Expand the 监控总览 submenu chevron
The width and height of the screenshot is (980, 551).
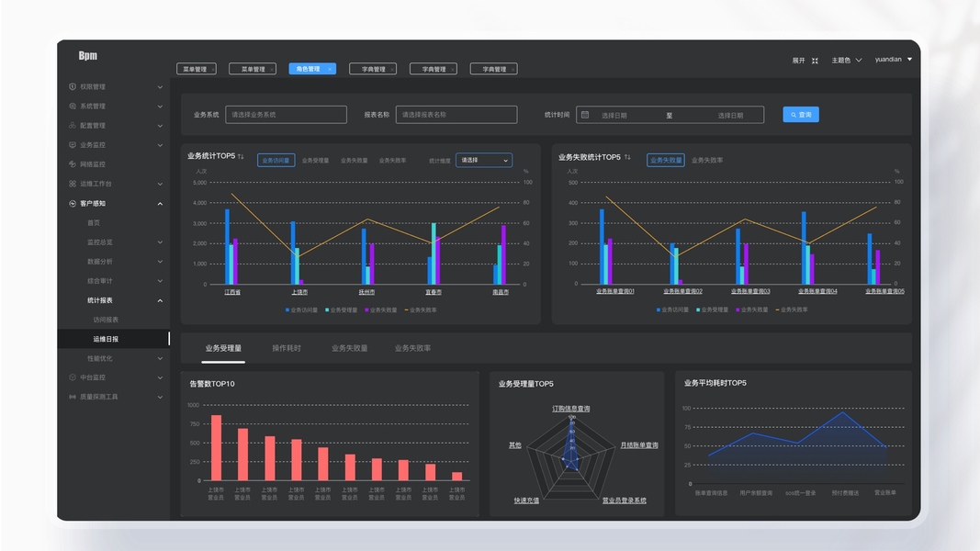(x=160, y=242)
